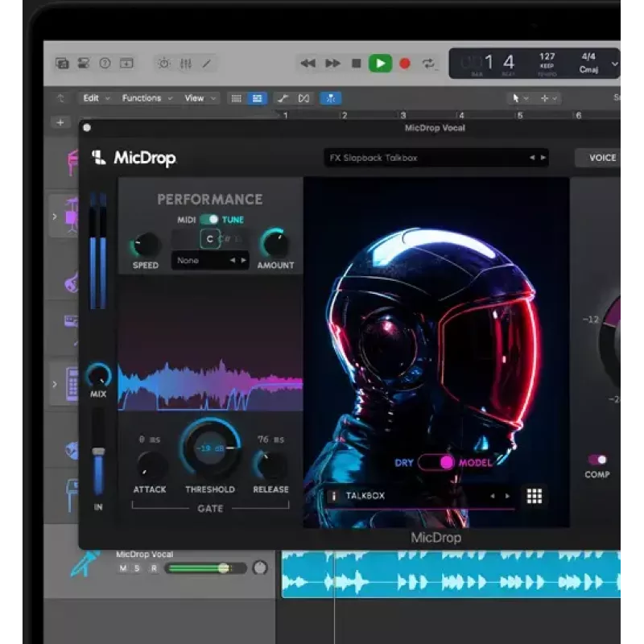Record-enable the MicDrop Vocal track
644x644 pixels.
coord(154,568)
